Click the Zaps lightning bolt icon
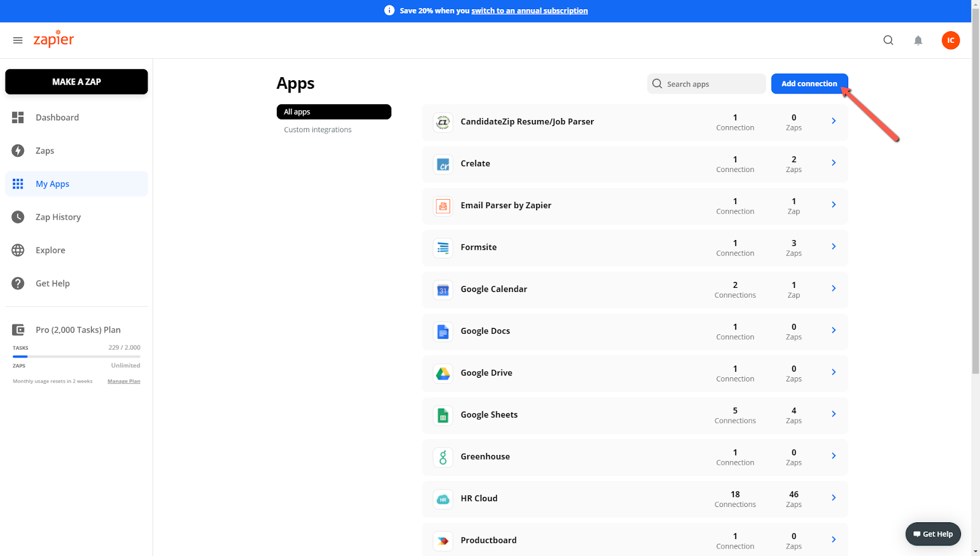 pos(18,151)
